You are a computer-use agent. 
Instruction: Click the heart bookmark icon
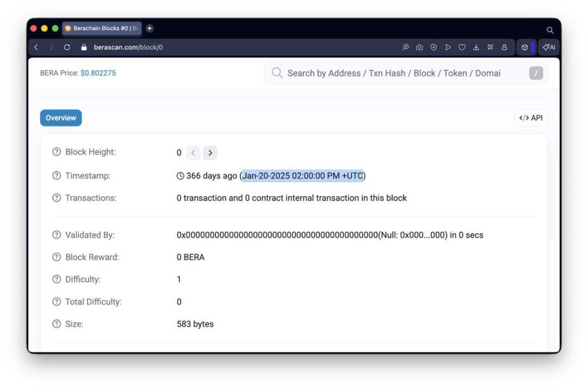pos(462,47)
